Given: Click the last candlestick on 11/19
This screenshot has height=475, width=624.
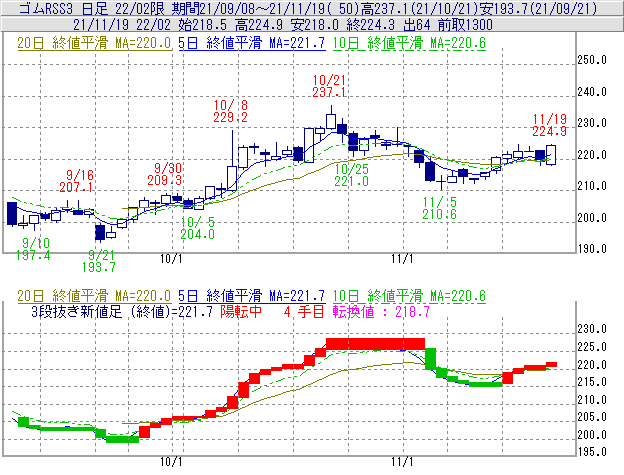Looking at the screenshot, I should (551, 155).
